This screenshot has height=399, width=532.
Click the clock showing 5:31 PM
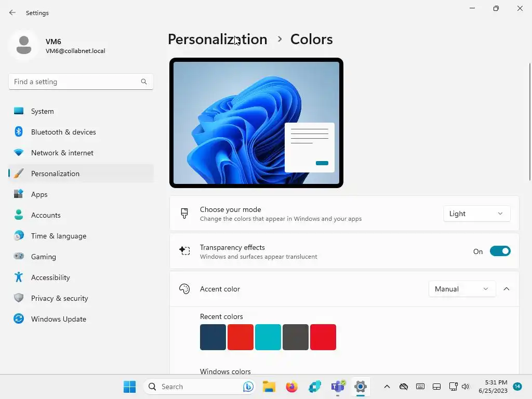coord(496,382)
